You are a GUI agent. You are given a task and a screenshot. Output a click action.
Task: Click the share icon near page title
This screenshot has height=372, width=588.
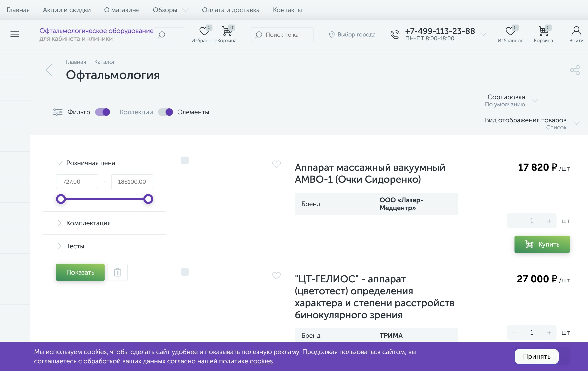coord(575,70)
